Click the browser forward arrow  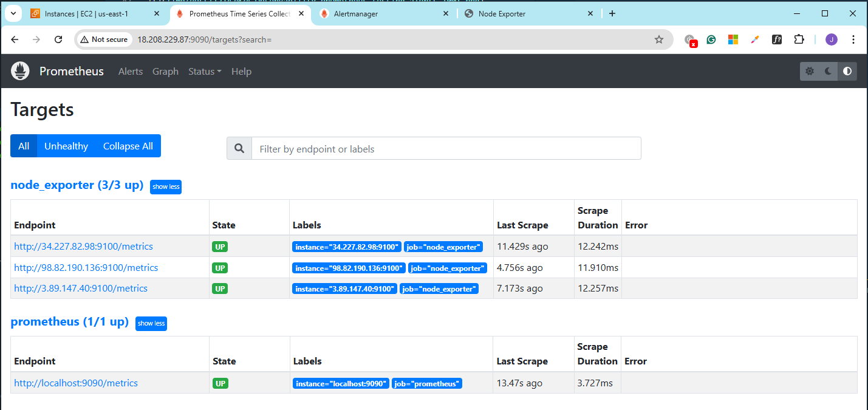36,39
